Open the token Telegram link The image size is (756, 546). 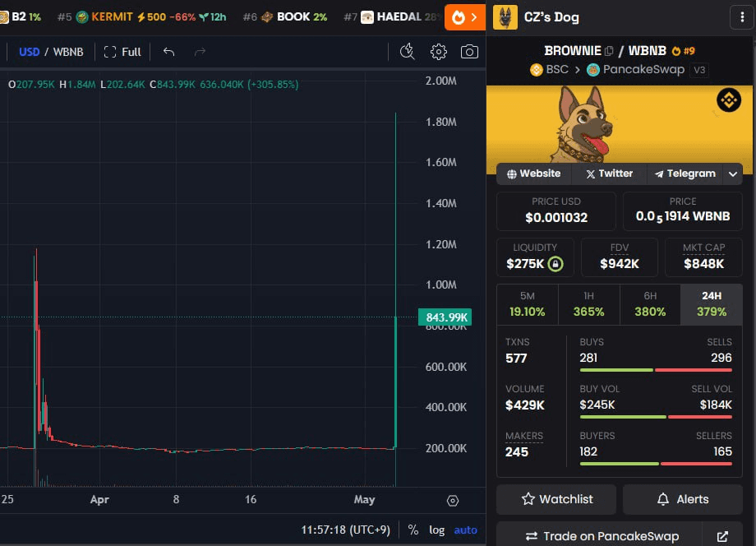coord(685,174)
